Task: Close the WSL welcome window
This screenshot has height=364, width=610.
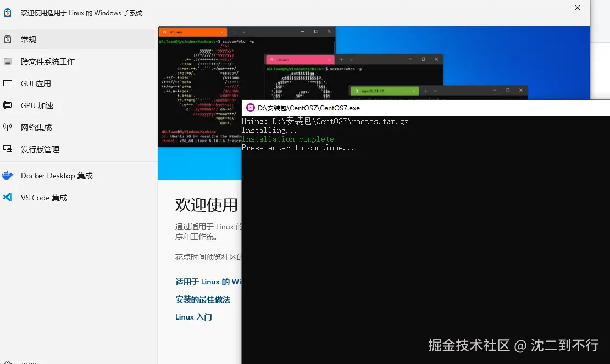Action: 578,8
